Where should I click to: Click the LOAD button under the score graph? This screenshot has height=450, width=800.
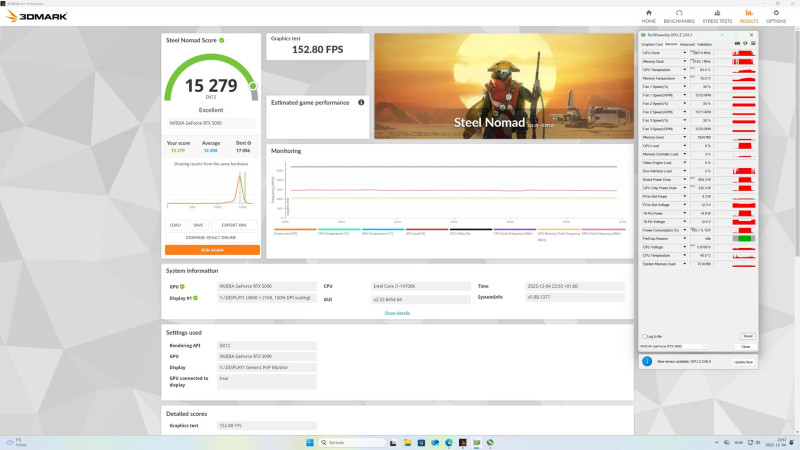tap(176, 225)
